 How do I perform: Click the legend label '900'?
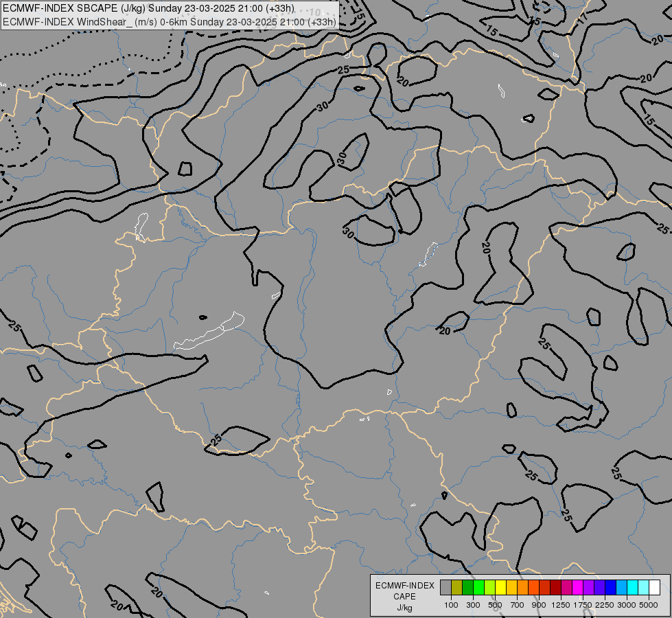539,605
